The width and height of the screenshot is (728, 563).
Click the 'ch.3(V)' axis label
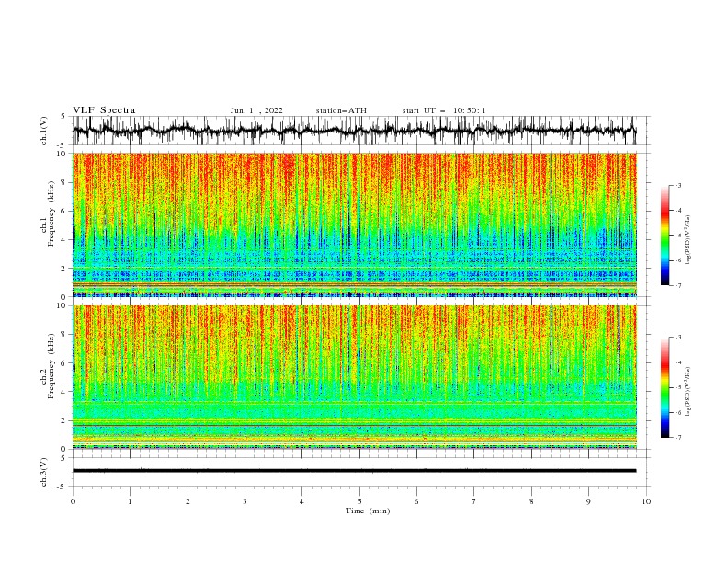tap(44, 472)
